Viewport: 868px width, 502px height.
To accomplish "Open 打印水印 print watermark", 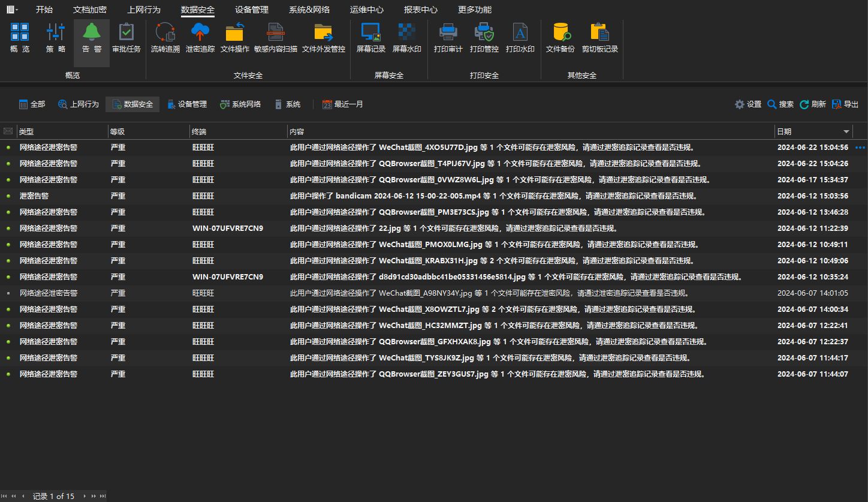I will coord(520,38).
